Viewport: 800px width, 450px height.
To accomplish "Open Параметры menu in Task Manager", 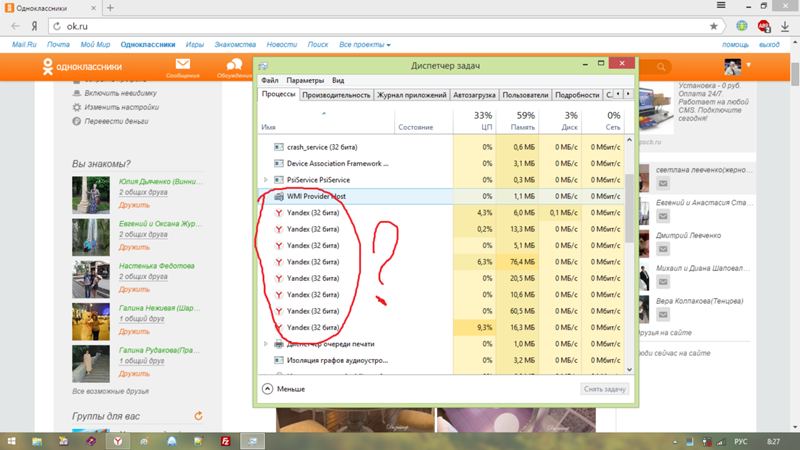I will [305, 80].
